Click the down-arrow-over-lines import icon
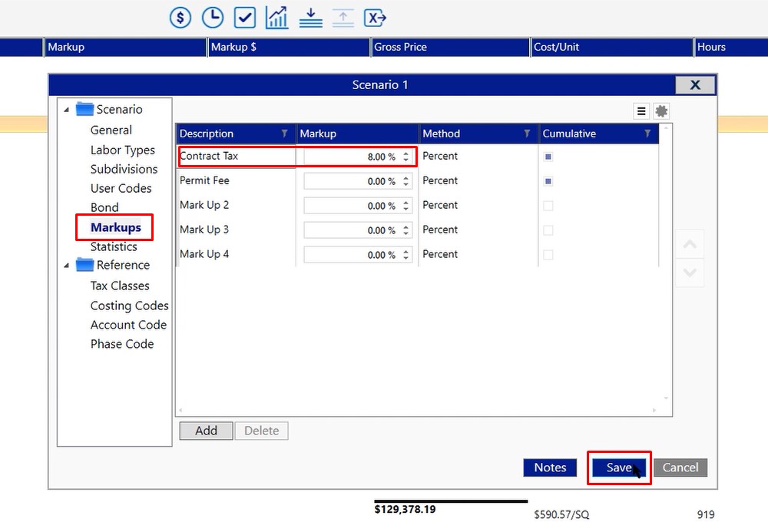 coord(310,17)
